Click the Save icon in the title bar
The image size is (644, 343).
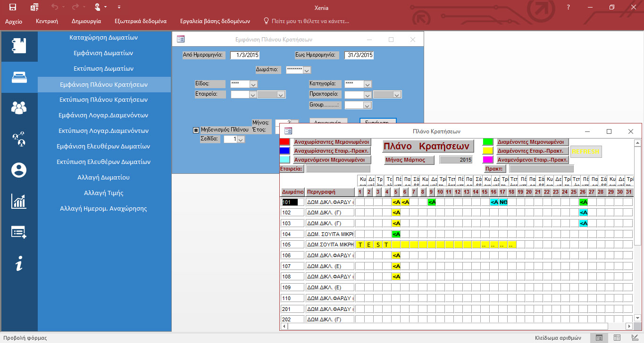pos(13,7)
